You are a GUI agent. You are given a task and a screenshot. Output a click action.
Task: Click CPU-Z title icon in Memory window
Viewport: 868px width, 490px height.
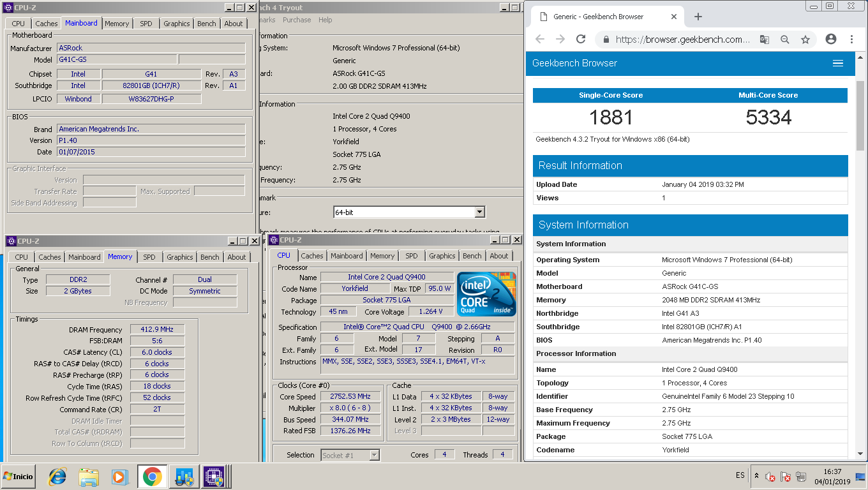[x=11, y=241]
